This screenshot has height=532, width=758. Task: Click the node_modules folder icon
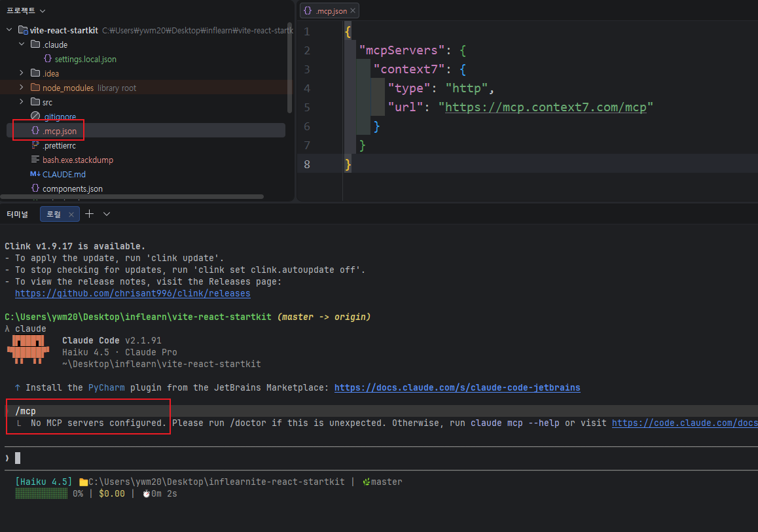click(x=35, y=88)
